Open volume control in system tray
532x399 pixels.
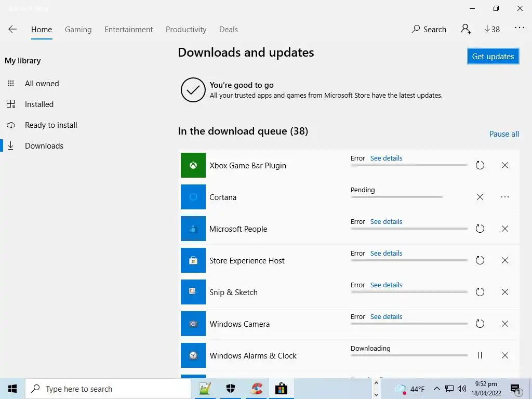pos(462,389)
